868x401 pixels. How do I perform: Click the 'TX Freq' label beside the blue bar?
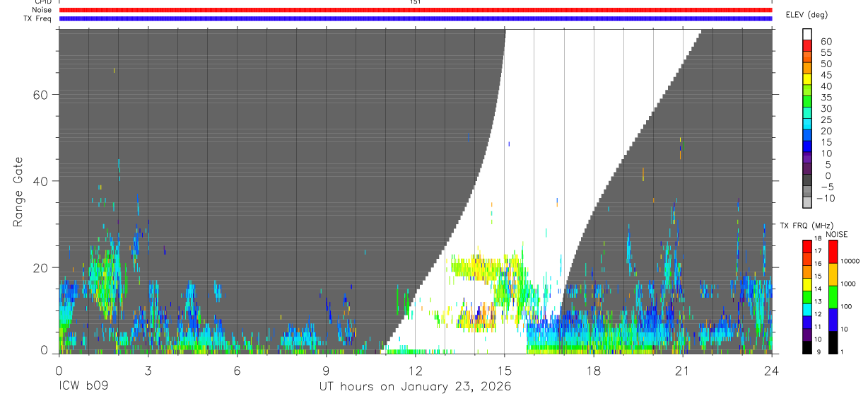coord(38,18)
